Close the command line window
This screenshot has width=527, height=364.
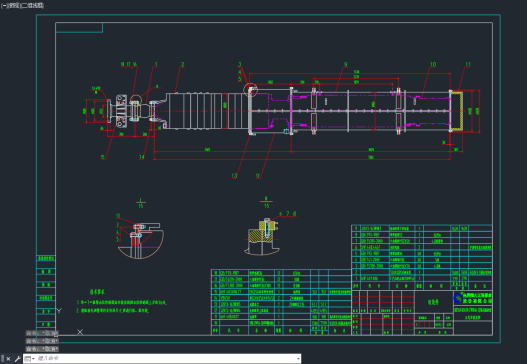(x=9, y=359)
